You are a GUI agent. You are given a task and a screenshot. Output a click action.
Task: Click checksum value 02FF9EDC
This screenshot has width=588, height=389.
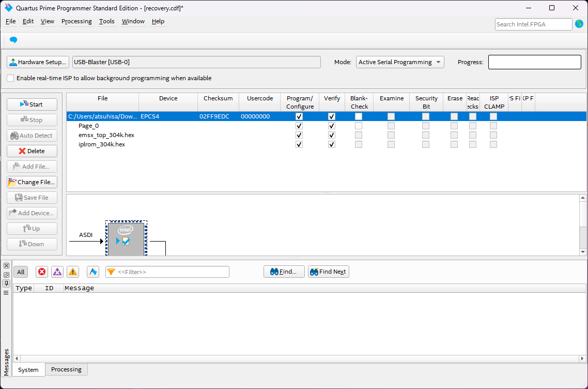tap(214, 116)
